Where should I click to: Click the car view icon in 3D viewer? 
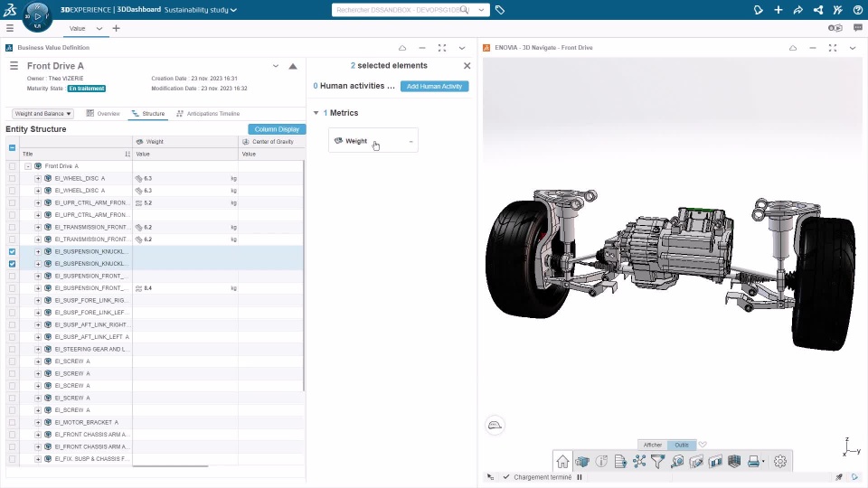(x=495, y=425)
